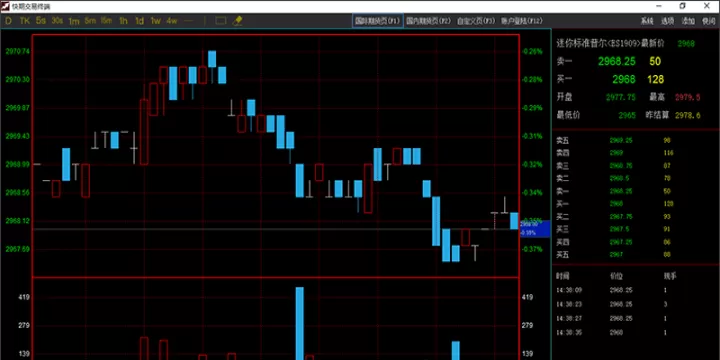The height and width of the screenshot is (360, 720).
Task: Open the 账户登陆(F12) tab
Action: click(x=522, y=21)
